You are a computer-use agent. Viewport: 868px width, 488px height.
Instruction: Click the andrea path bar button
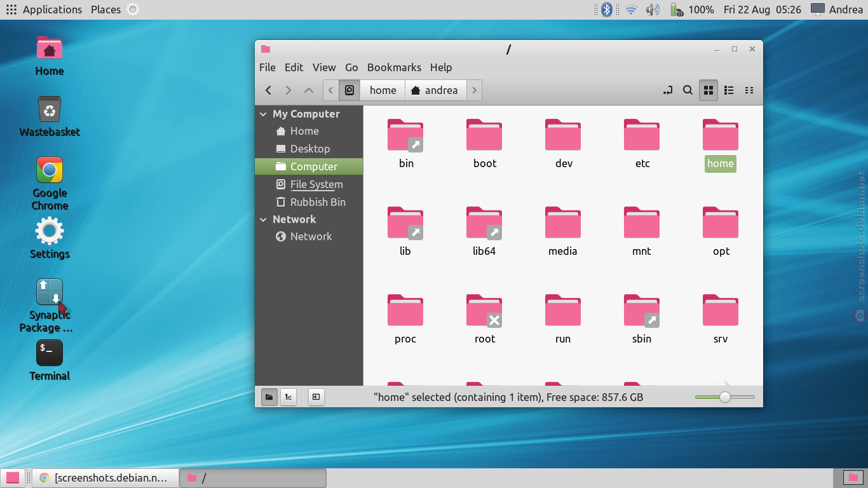tap(435, 90)
